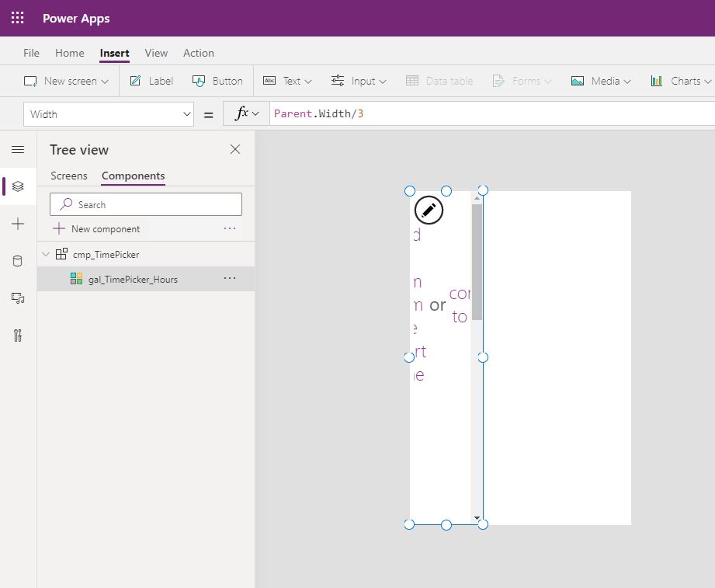715x588 pixels.
Task: Open the New screen dropdown
Action: click(x=66, y=82)
